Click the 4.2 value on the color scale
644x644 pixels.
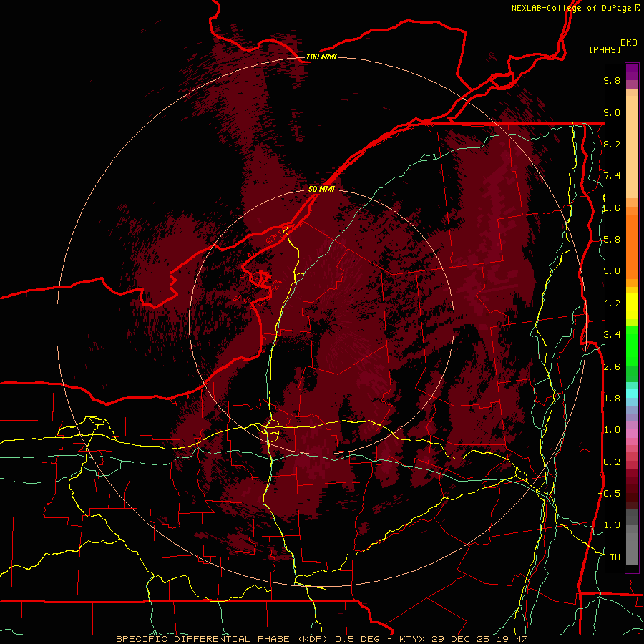(612, 303)
